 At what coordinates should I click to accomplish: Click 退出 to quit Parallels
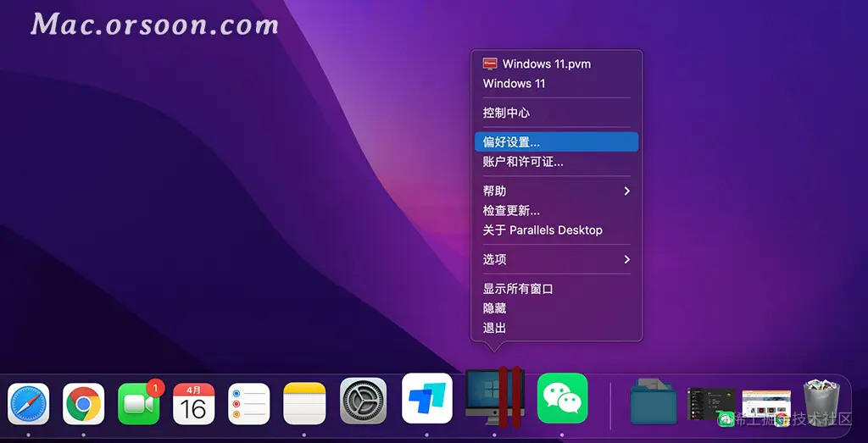(x=556, y=328)
